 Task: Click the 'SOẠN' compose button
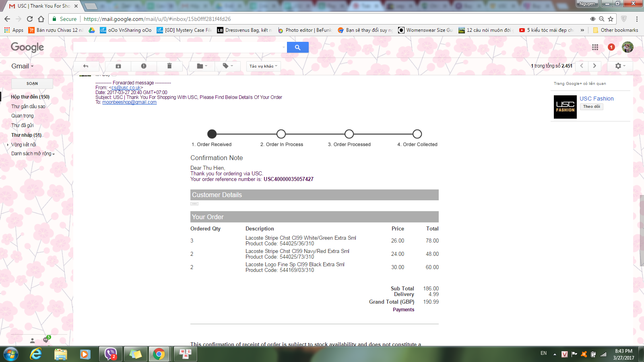[x=32, y=84]
